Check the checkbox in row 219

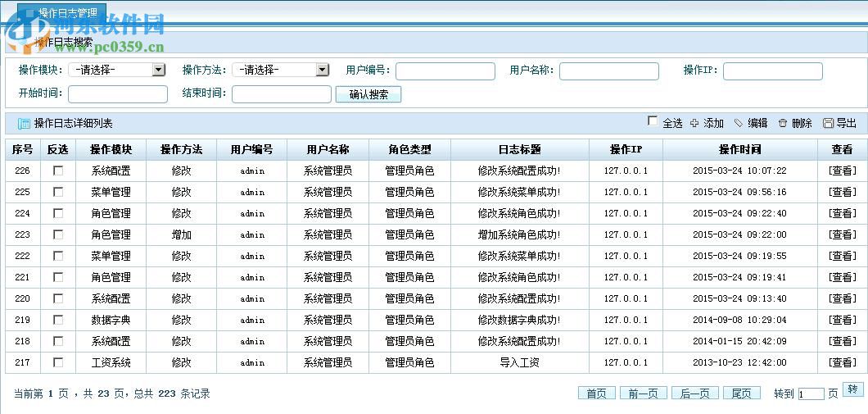pos(58,320)
